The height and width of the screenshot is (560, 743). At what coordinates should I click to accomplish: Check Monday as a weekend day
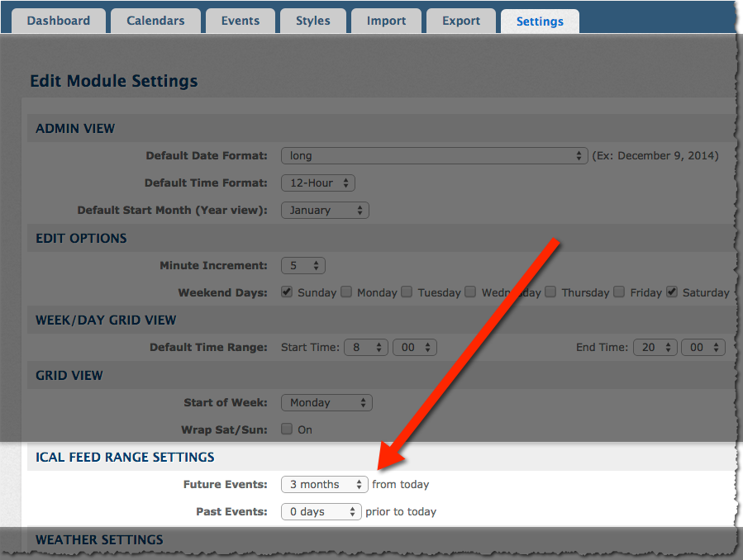coord(346,292)
